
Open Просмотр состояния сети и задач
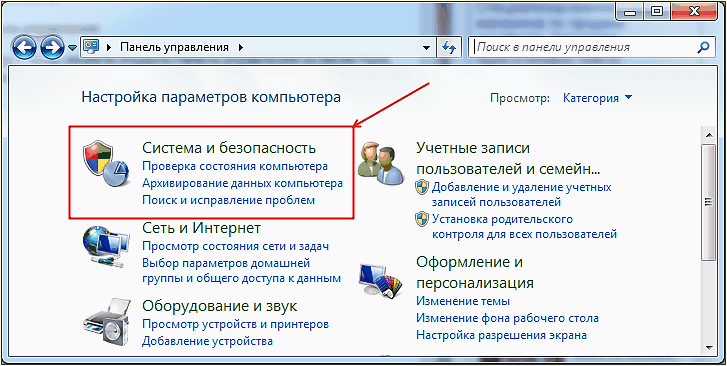(x=235, y=246)
